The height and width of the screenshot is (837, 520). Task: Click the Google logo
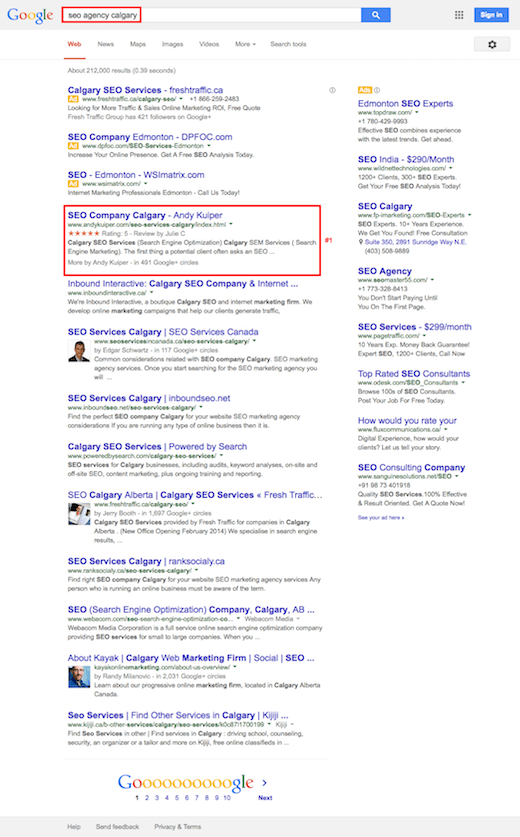pos(30,15)
